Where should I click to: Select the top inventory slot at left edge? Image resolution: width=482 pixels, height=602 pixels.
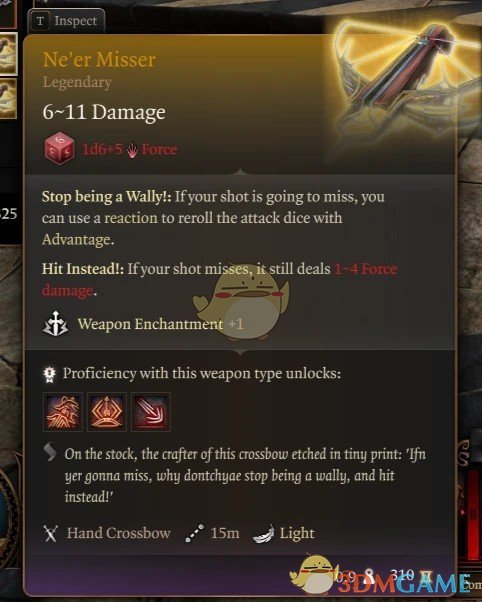pos(8,54)
